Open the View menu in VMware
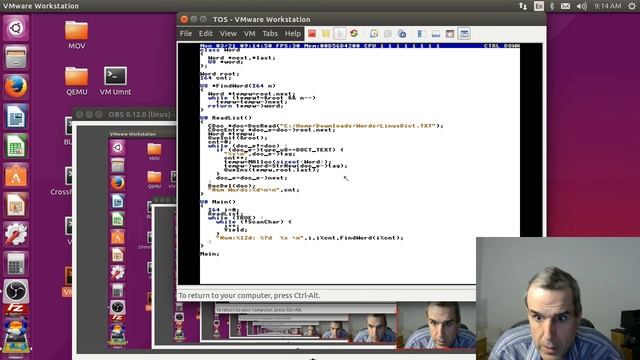Screen dimensions: 640x360 tap(228, 33)
